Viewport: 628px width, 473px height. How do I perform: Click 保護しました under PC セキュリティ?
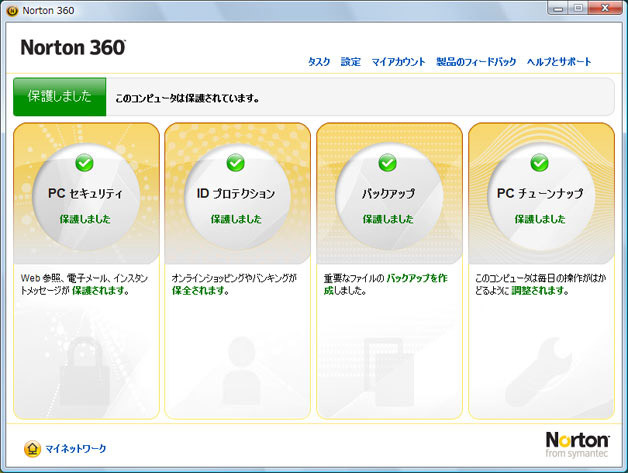[85, 219]
